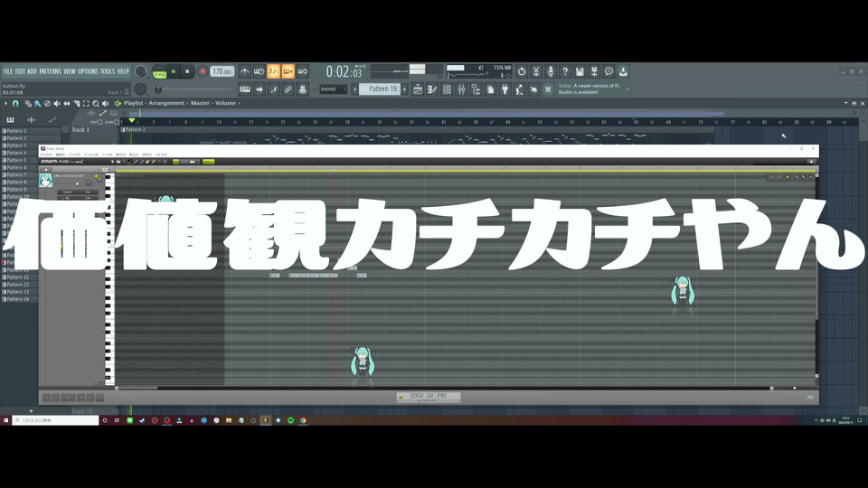Image resolution: width=868 pixels, height=488 pixels.
Task: Toggle the metronome icon
Action: (x=245, y=71)
